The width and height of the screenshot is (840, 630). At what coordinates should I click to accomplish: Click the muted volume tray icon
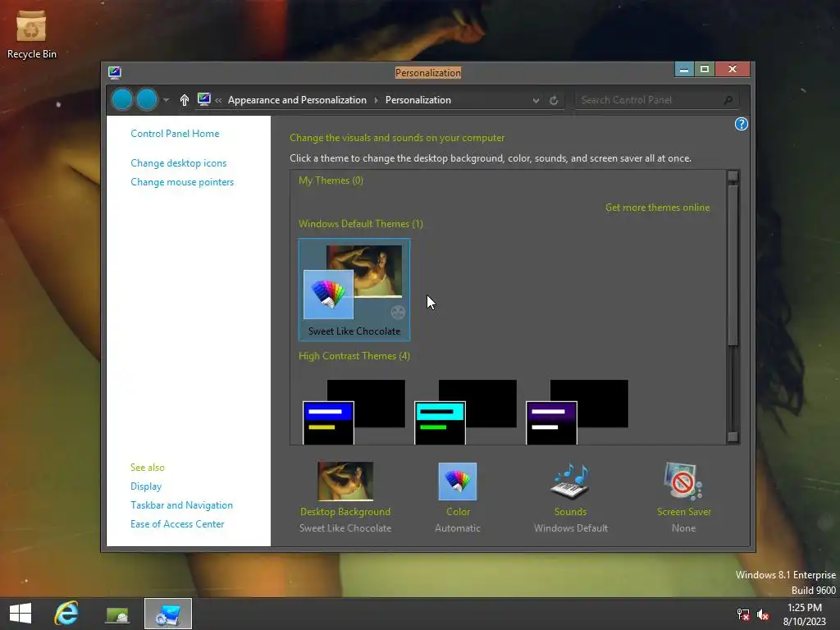coord(763,614)
